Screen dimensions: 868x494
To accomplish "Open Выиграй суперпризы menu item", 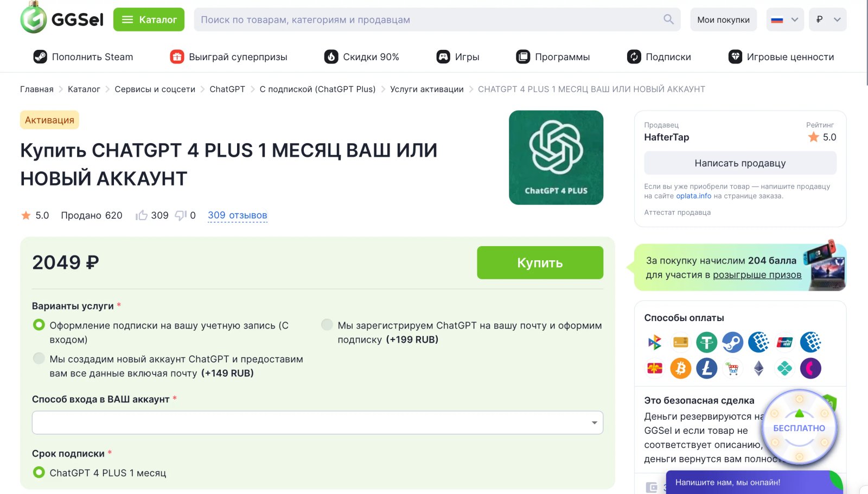I will pos(228,57).
